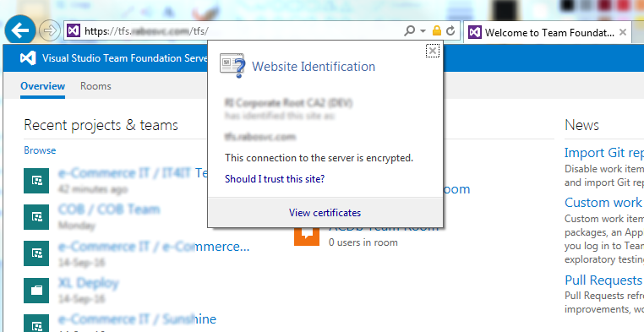Click team icon beside COB Team
This screenshot has height=332, width=644.
(x=36, y=217)
